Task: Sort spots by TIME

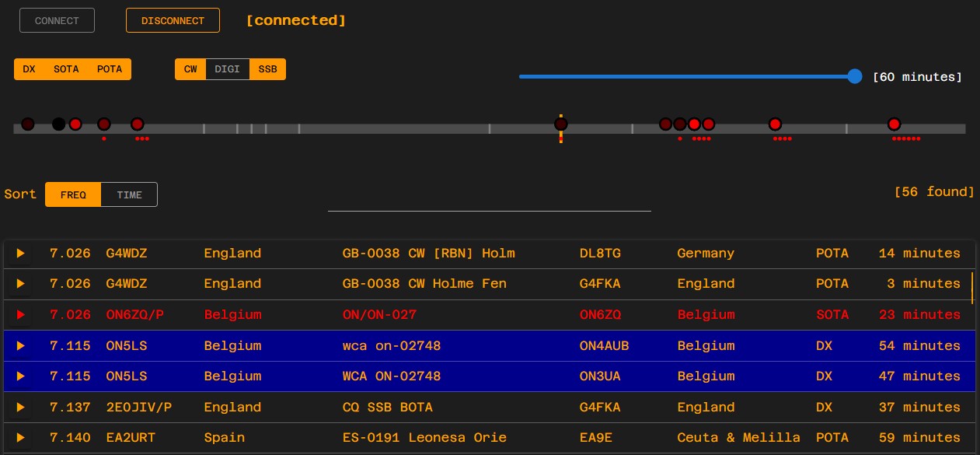Action: coord(130,194)
